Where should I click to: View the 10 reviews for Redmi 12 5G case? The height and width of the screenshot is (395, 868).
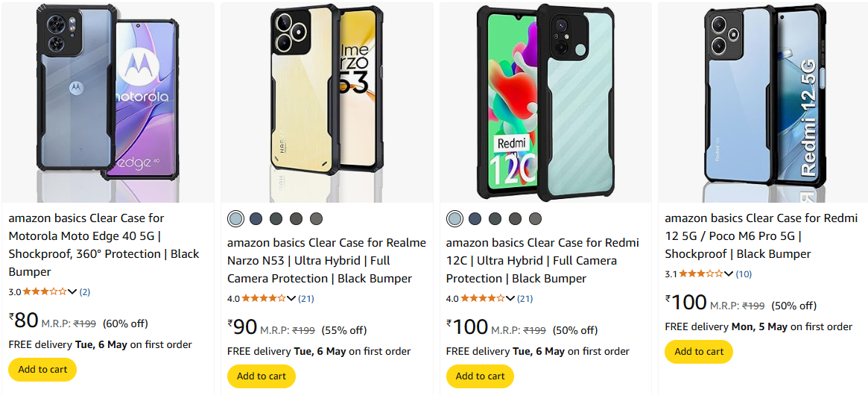[744, 274]
